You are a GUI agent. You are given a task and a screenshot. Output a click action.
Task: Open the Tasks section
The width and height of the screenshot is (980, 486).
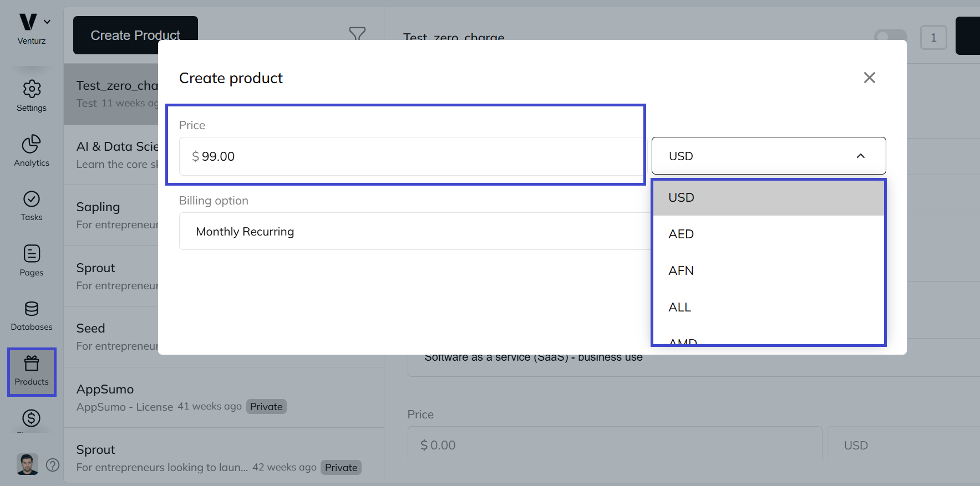(31, 206)
